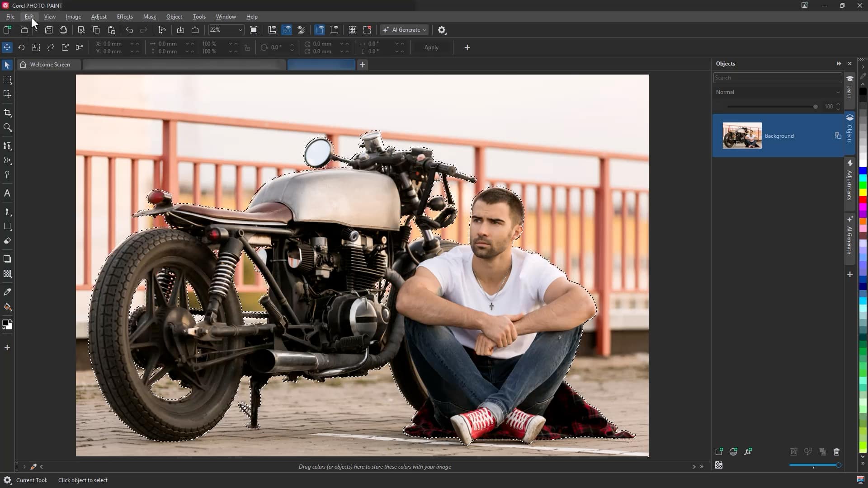The image size is (868, 488).
Task: Click the Undo icon
Action: (129, 30)
